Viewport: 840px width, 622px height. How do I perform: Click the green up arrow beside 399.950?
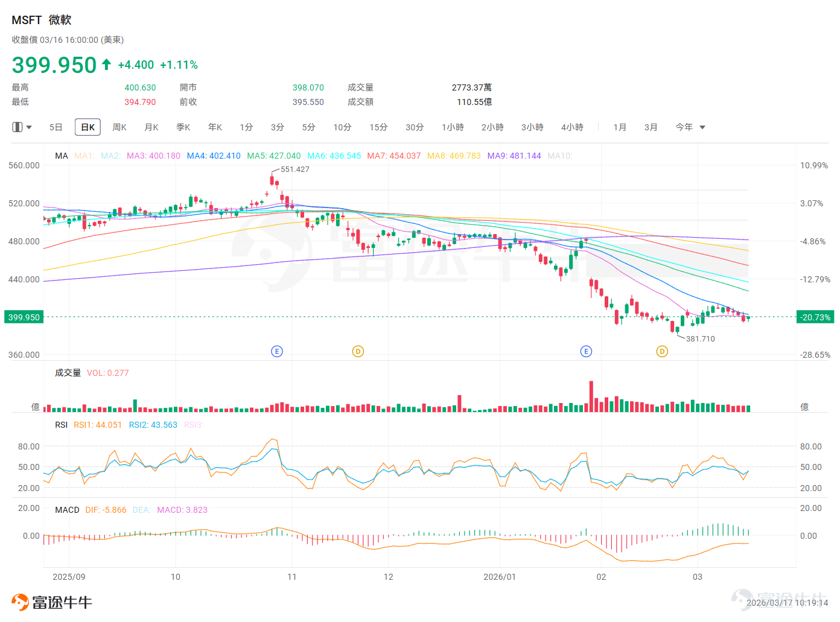click(107, 64)
